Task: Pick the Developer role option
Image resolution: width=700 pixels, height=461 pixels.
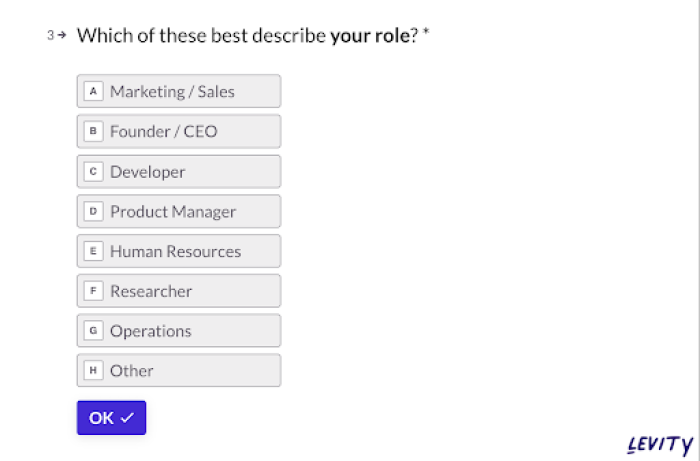Action: point(179,171)
